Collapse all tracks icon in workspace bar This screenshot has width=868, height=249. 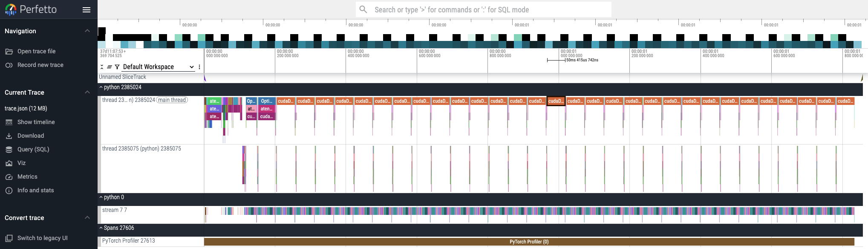[102, 67]
